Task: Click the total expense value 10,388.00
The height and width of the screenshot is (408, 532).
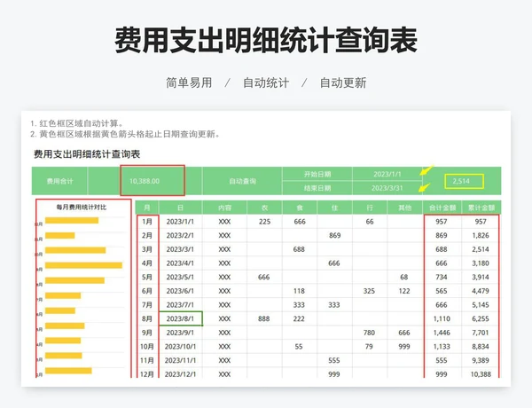Action: point(145,181)
